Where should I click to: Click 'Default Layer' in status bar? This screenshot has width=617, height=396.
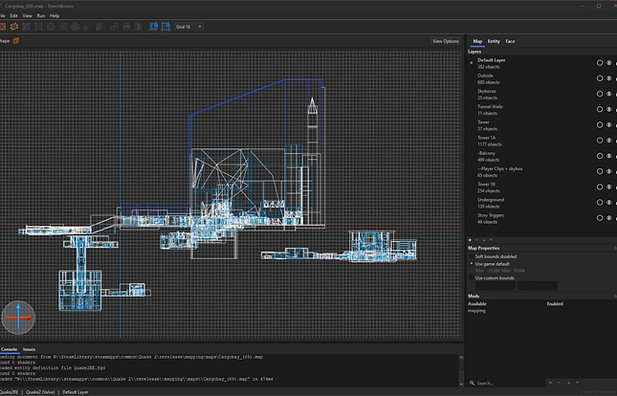tap(75, 392)
